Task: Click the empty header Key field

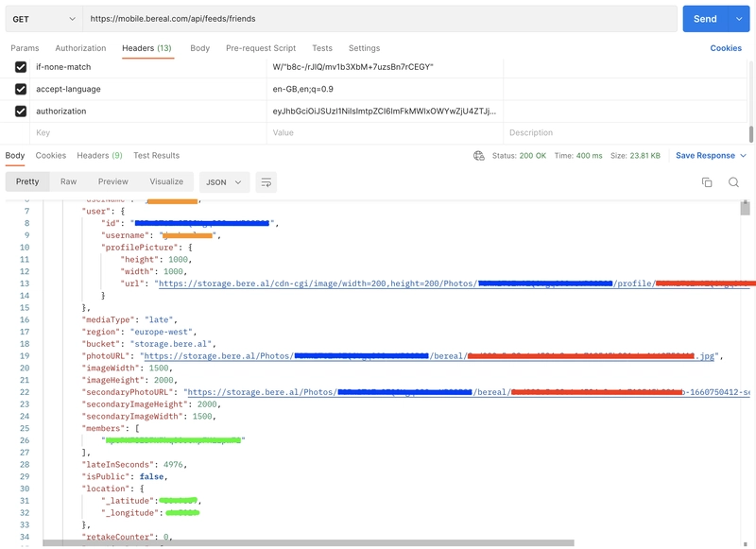Action: [x=148, y=132]
